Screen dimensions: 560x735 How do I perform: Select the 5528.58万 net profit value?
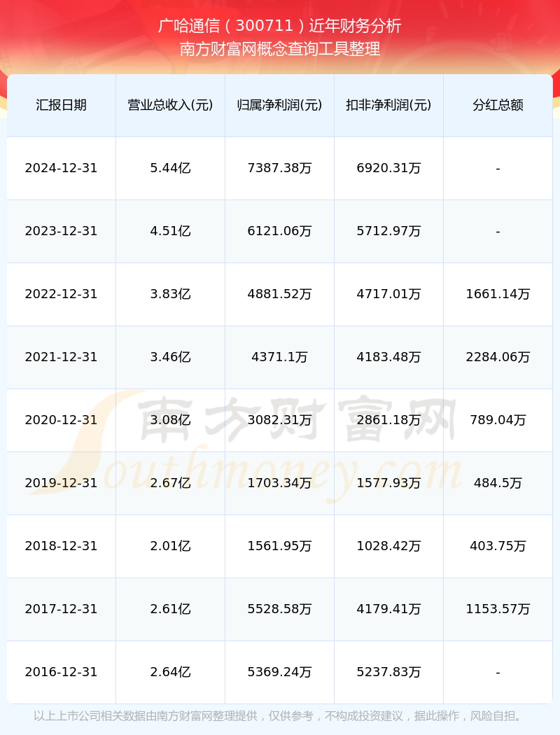pyautogui.click(x=279, y=609)
